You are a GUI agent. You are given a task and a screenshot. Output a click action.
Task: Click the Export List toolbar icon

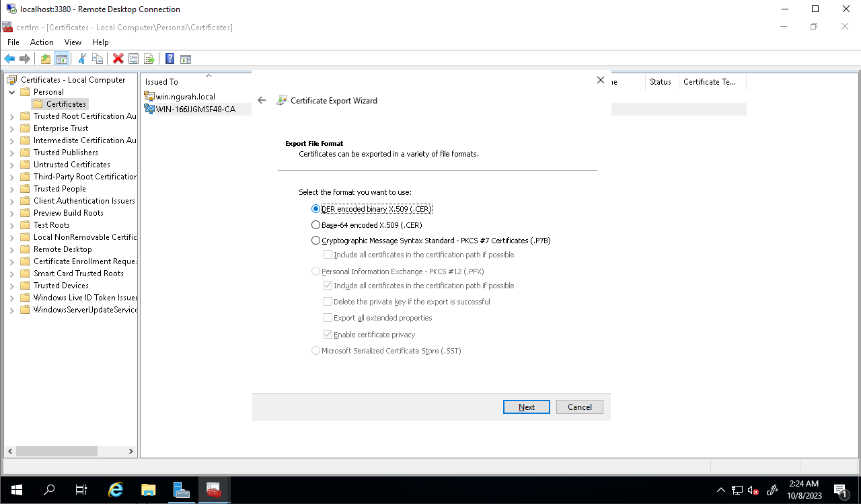click(x=149, y=58)
